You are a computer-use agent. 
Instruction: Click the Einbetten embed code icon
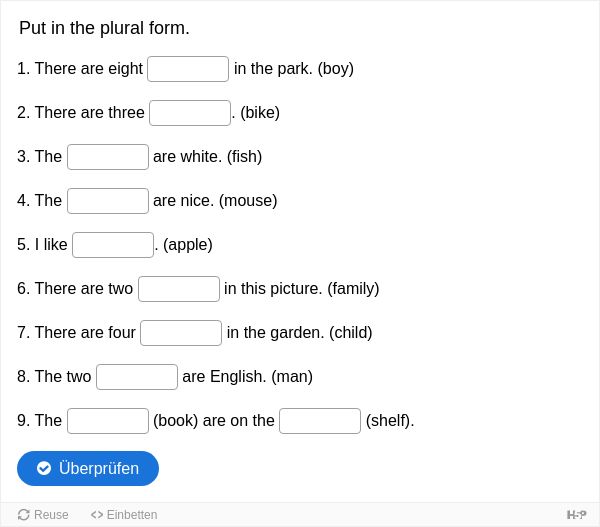[97, 515]
